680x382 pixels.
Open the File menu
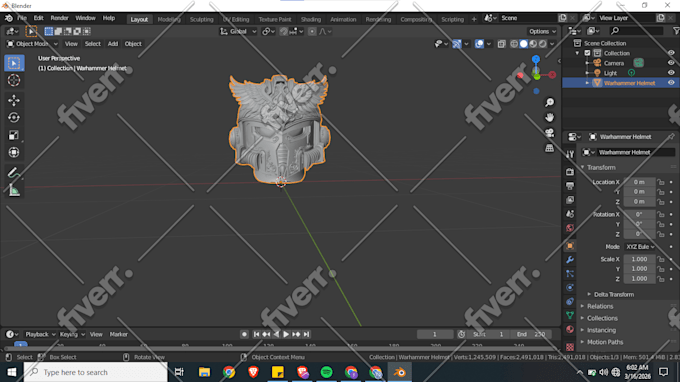[22, 18]
